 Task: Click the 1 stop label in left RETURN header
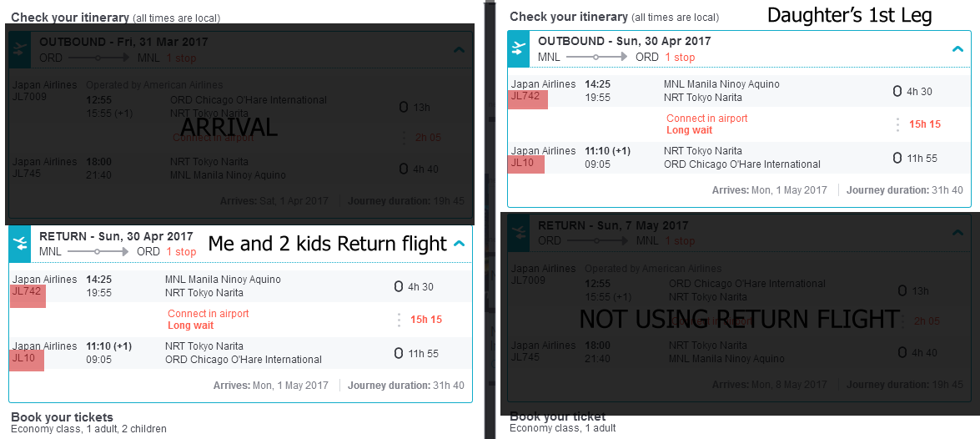[x=181, y=252]
